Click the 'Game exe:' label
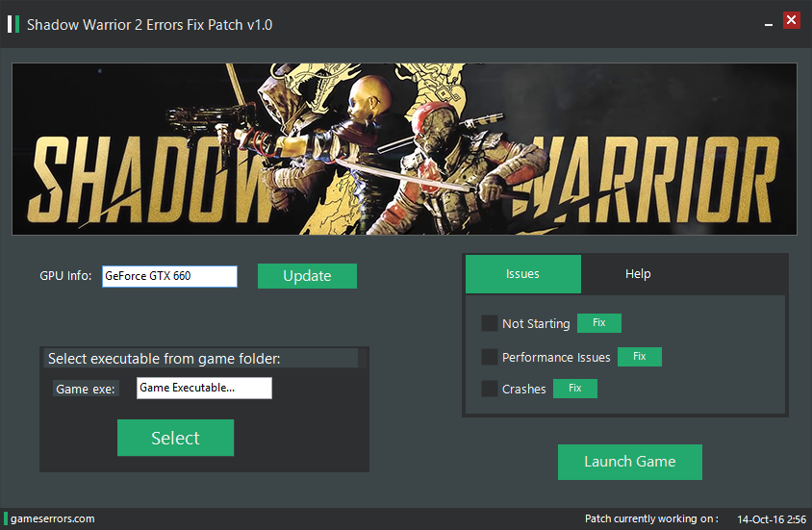 click(86, 390)
